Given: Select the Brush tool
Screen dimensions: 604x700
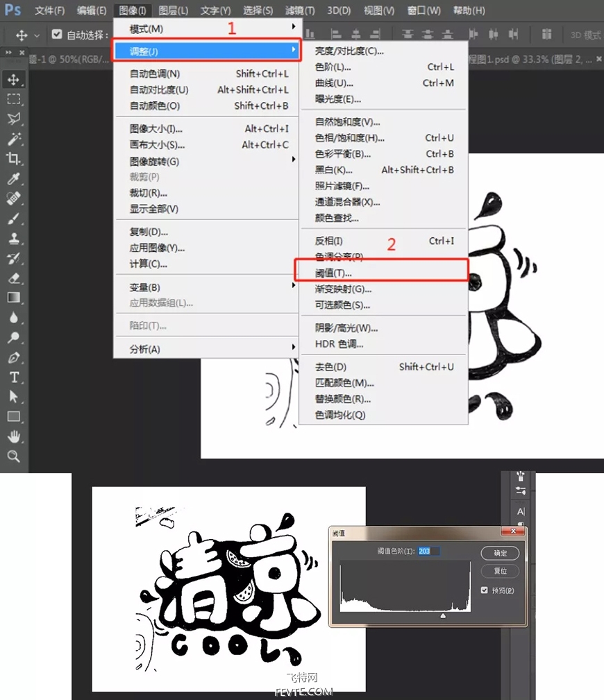Looking at the screenshot, I should [15, 217].
